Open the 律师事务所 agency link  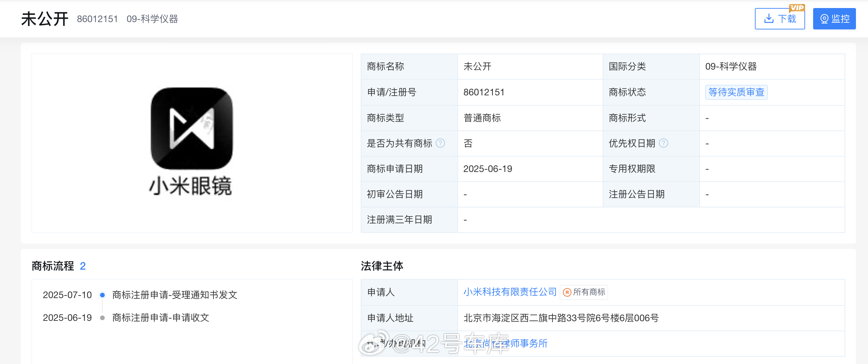(x=505, y=343)
